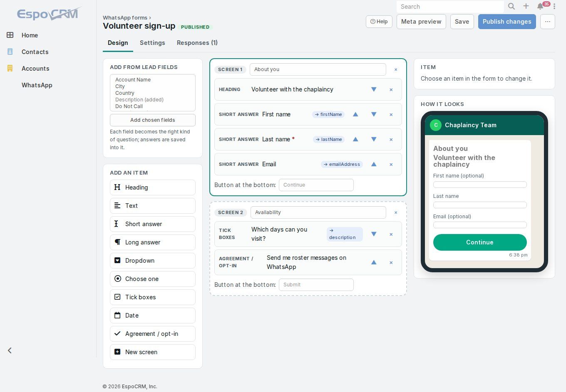This screenshot has width=566, height=392.
Task: Open notifications bell icon
Action: coord(540,6)
